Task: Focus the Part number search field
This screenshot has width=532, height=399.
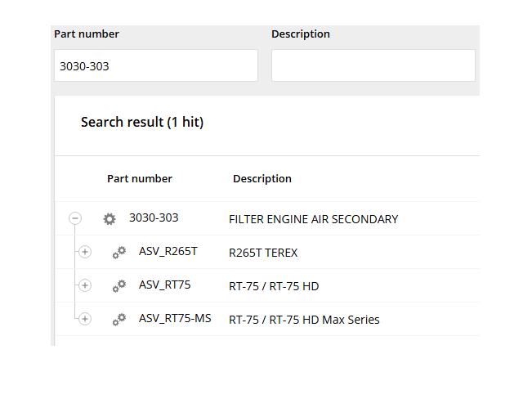Action: [x=155, y=65]
